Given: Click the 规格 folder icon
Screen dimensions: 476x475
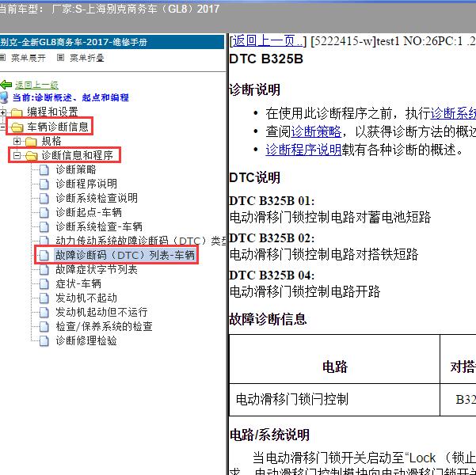Looking at the screenshot, I should 31,141.
